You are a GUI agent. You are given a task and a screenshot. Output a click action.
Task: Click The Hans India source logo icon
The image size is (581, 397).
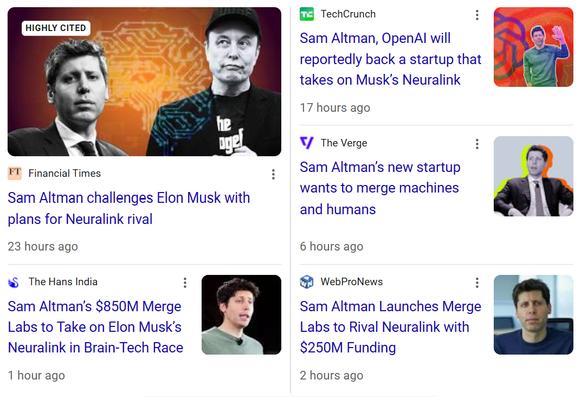click(x=14, y=282)
